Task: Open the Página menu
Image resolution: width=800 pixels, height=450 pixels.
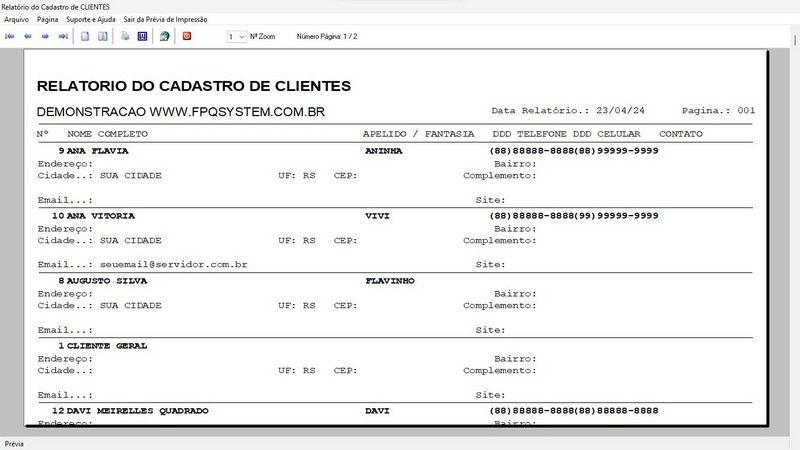Action: coord(47,19)
